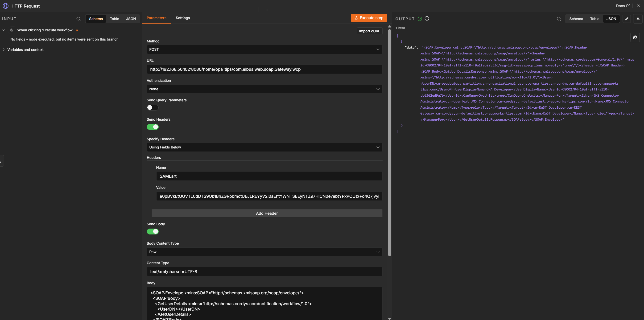Image resolution: width=644 pixels, height=320 pixels.
Task: Select the output JSON view
Action: (x=611, y=19)
